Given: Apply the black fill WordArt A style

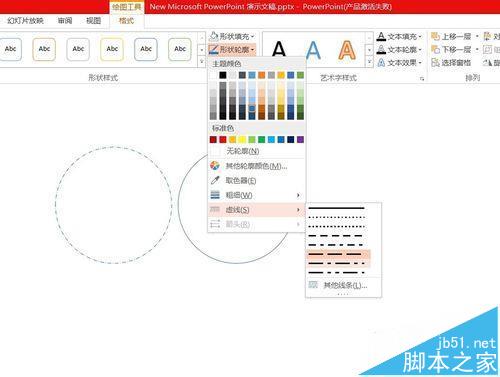Looking at the screenshot, I should (x=279, y=50).
